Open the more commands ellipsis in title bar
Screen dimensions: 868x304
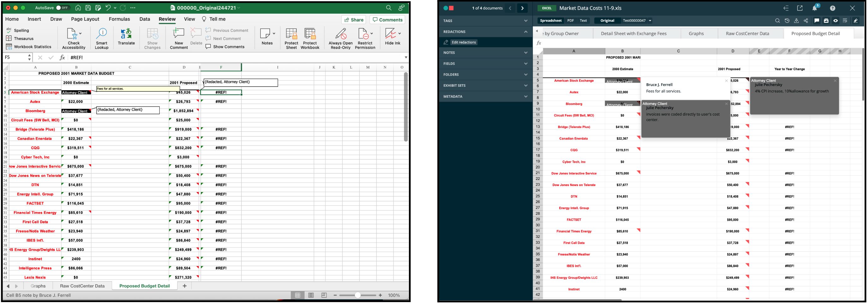point(133,8)
